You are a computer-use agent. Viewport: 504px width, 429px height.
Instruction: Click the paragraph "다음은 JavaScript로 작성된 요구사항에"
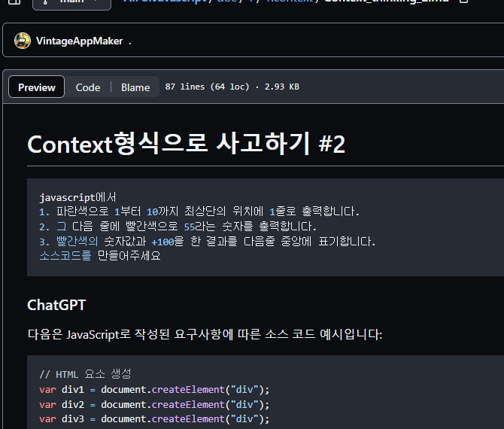[x=205, y=334]
